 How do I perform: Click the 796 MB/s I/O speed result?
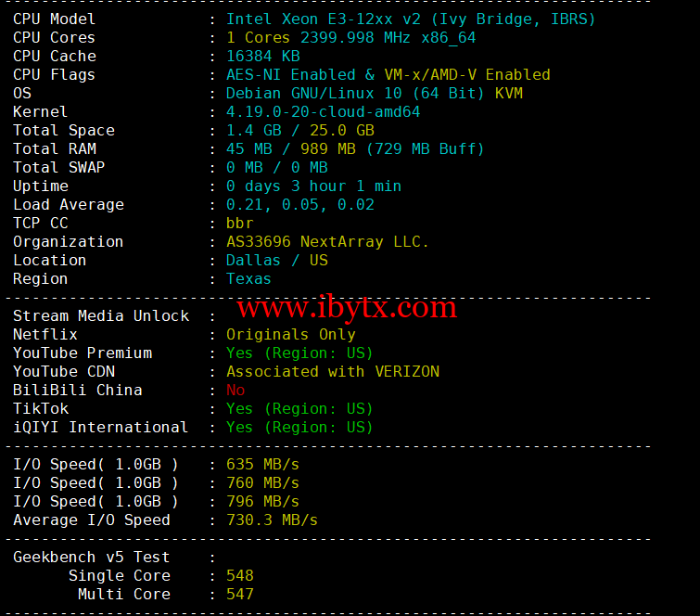click(x=262, y=502)
